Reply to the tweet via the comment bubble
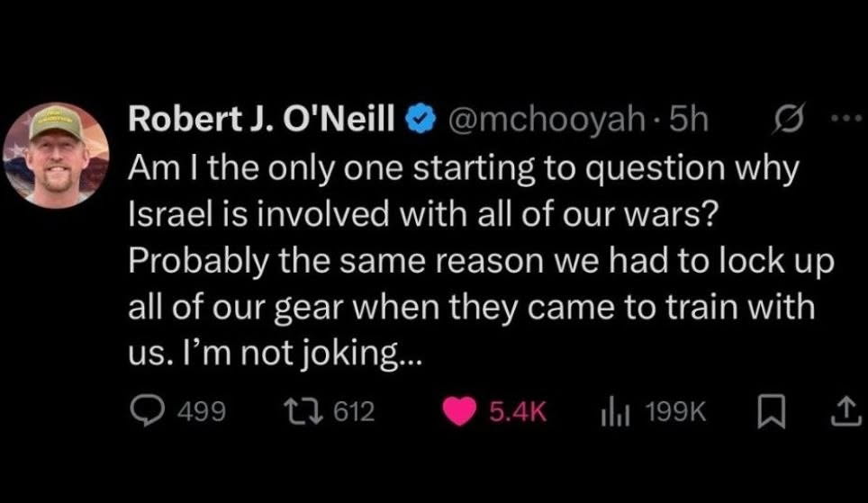Image resolution: width=868 pixels, height=503 pixels. click(147, 412)
